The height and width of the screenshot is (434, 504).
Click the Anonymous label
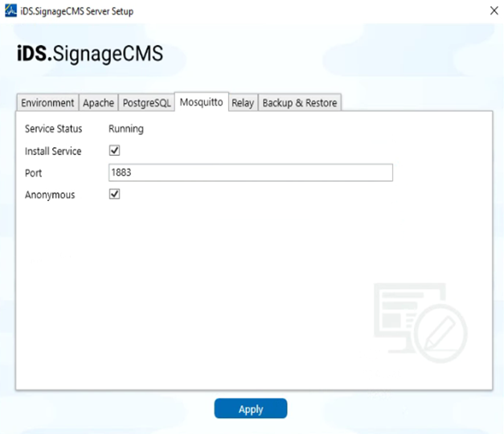pos(50,194)
